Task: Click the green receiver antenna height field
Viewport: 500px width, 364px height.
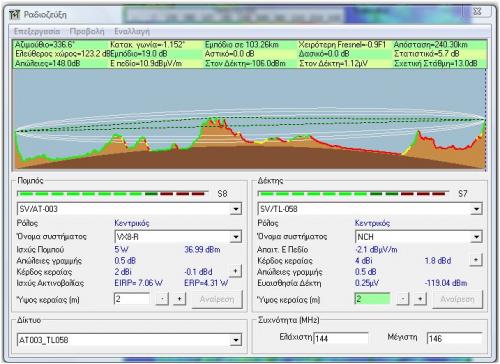Action: (372, 299)
